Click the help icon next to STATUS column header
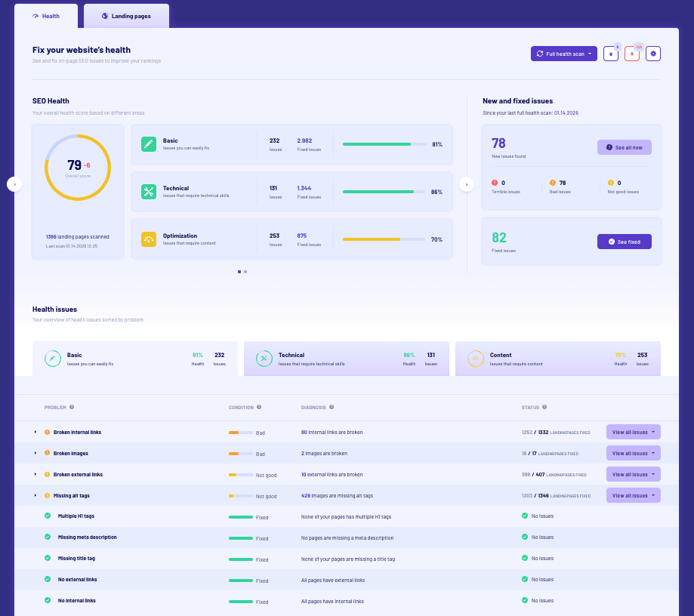 tap(545, 407)
